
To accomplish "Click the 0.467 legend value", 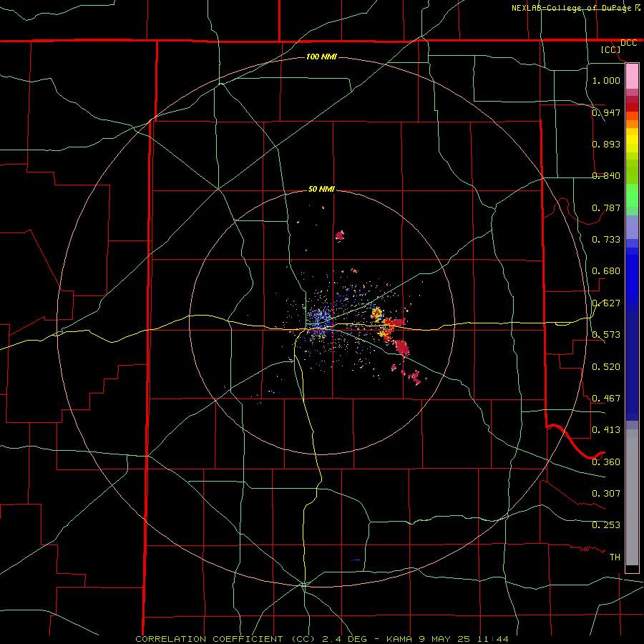I will click(x=606, y=399).
